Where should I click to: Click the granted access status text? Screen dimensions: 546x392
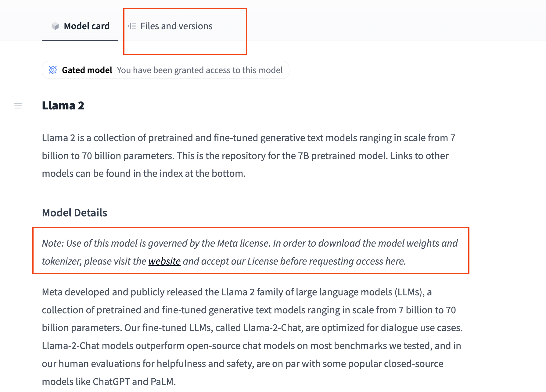tap(200, 70)
